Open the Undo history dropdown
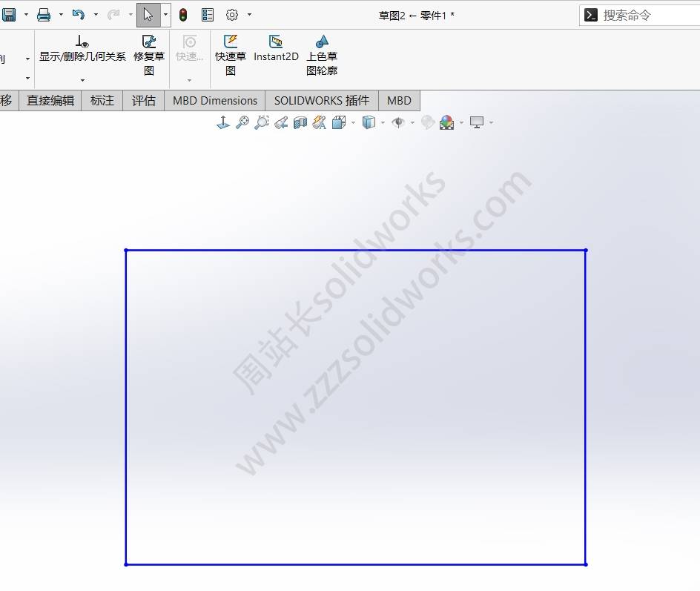This screenshot has width=700, height=591. (x=96, y=15)
